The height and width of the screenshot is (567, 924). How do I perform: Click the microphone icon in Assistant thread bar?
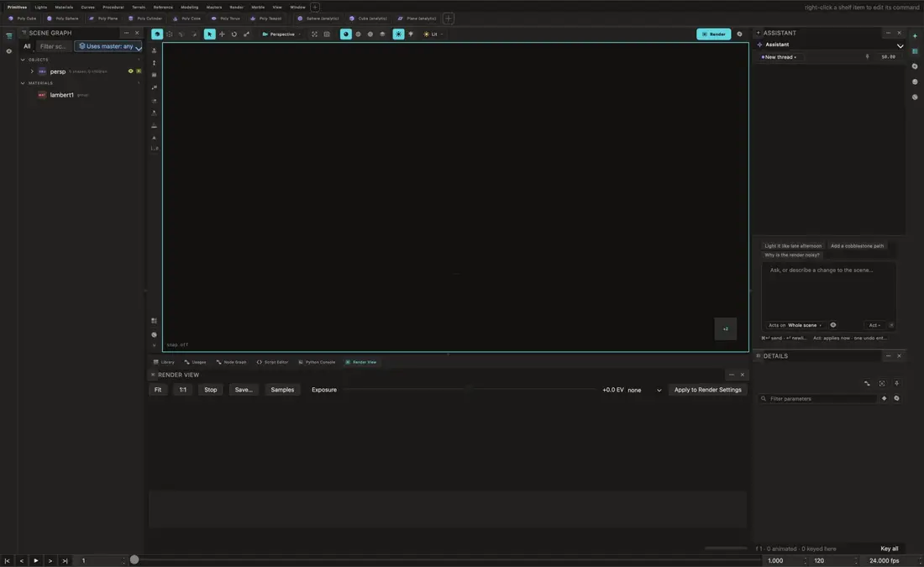[x=867, y=57]
